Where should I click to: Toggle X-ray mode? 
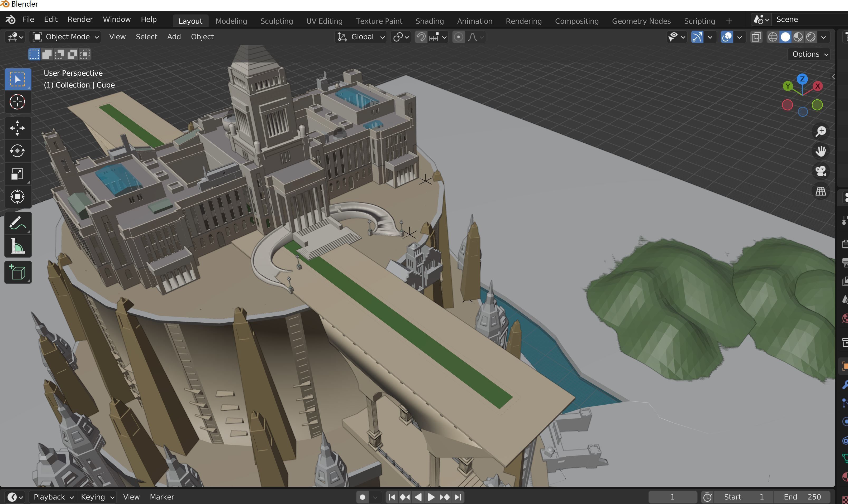(756, 37)
